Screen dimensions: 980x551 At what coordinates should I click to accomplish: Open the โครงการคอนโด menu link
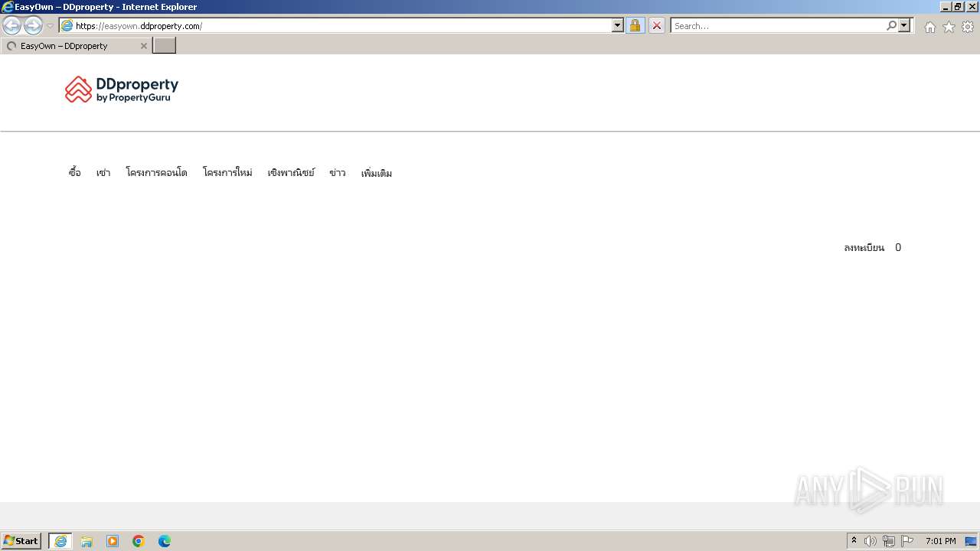[x=157, y=173]
